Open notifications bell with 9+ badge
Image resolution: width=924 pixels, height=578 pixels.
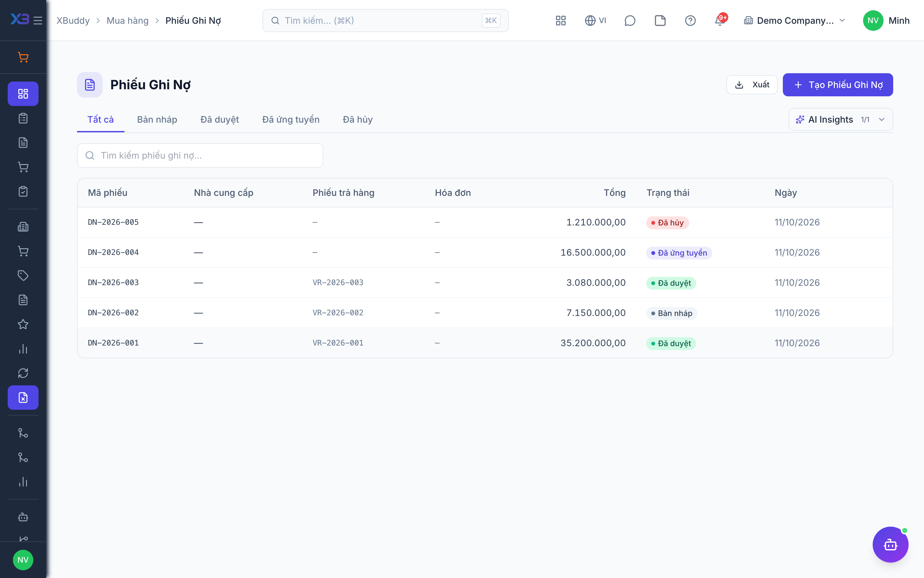(x=721, y=20)
